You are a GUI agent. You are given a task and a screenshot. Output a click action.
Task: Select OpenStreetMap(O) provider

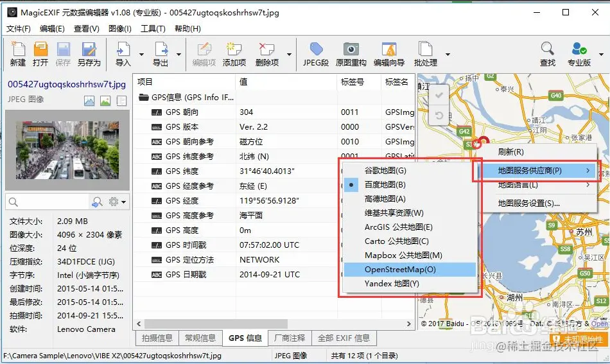(410, 270)
